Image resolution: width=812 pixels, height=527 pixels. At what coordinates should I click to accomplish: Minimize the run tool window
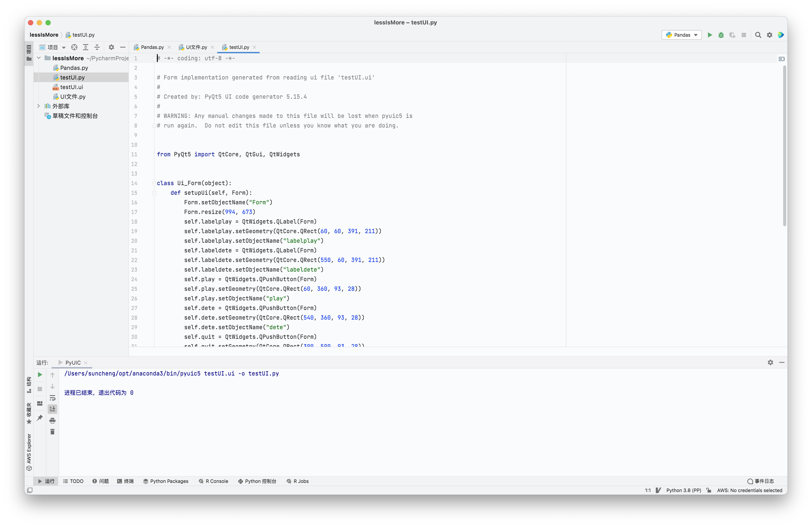782,362
